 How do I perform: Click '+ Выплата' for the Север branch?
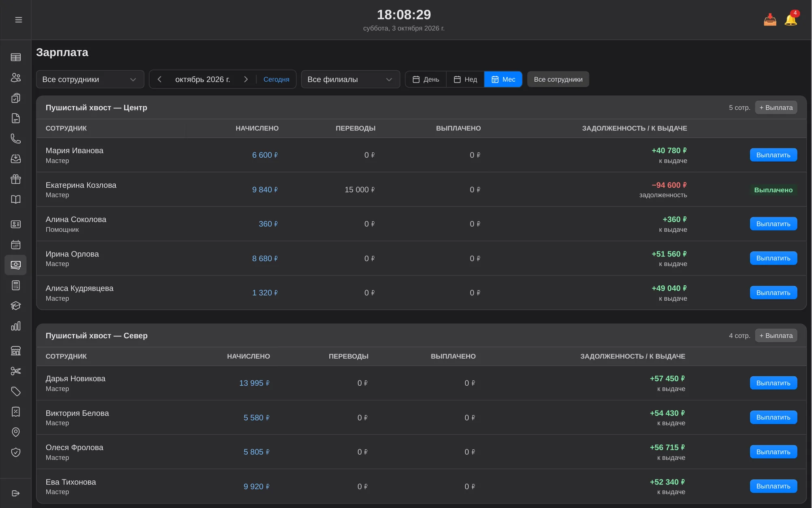(x=776, y=336)
